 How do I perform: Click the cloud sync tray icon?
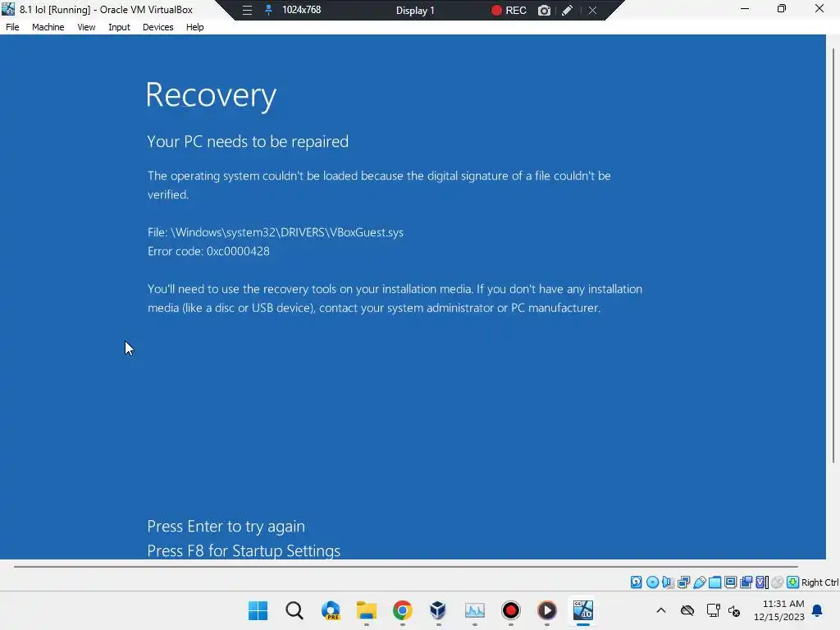687,610
